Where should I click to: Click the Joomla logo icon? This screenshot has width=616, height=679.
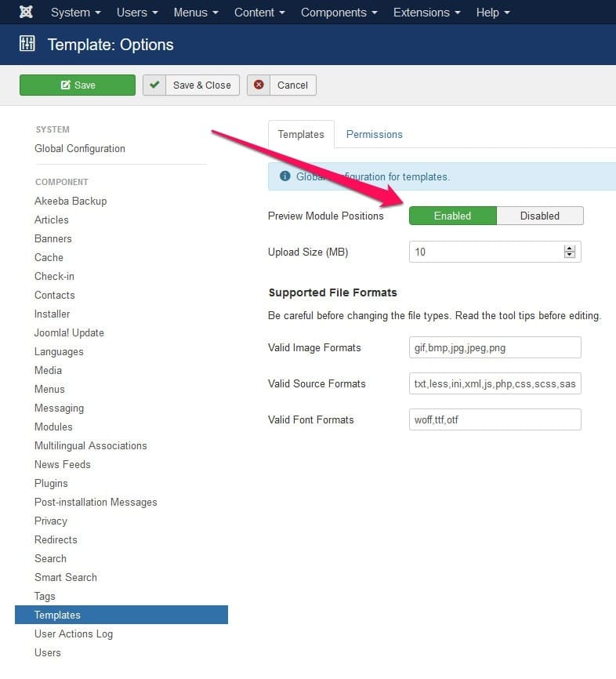26,12
